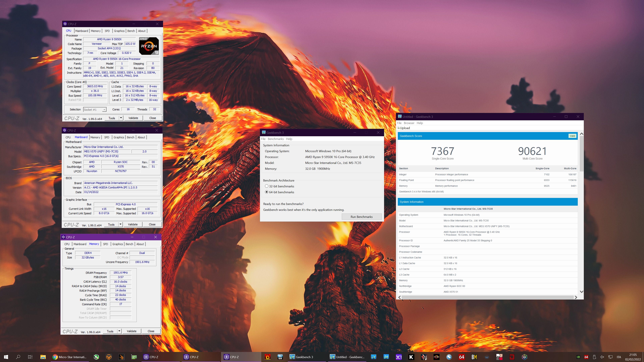Click Validate in the CPU tab window
644x362 pixels.
coord(133,118)
